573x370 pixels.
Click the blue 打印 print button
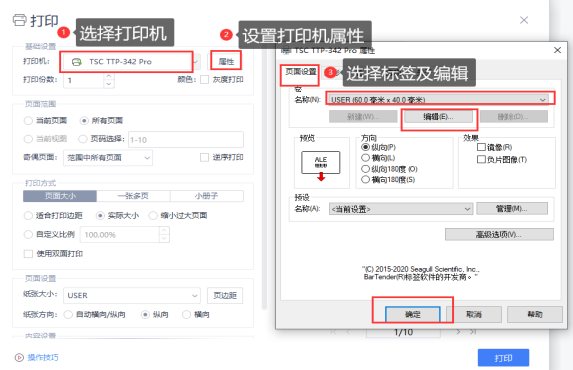point(503,358)
